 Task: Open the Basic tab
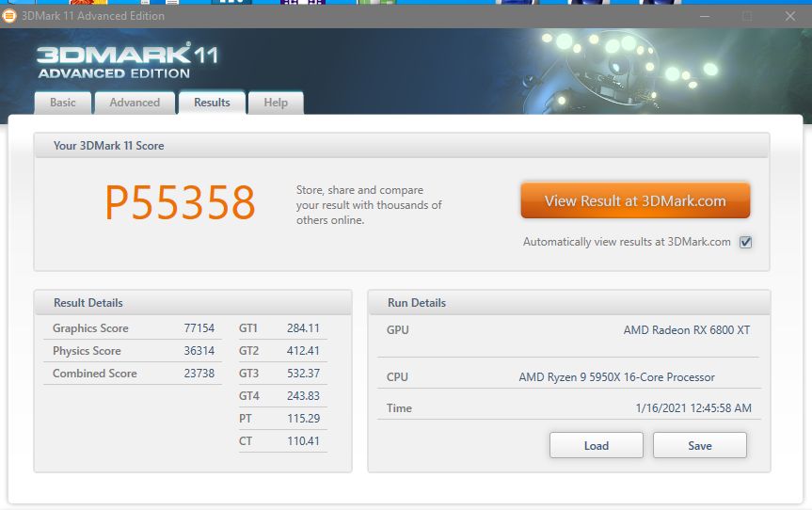[x=63, y=103]
